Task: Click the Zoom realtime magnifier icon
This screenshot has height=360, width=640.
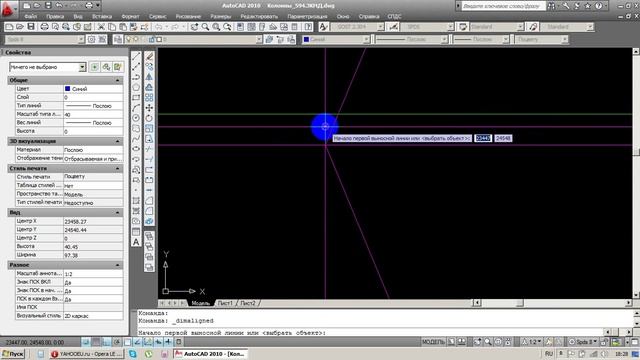Action: pos(205,27)
